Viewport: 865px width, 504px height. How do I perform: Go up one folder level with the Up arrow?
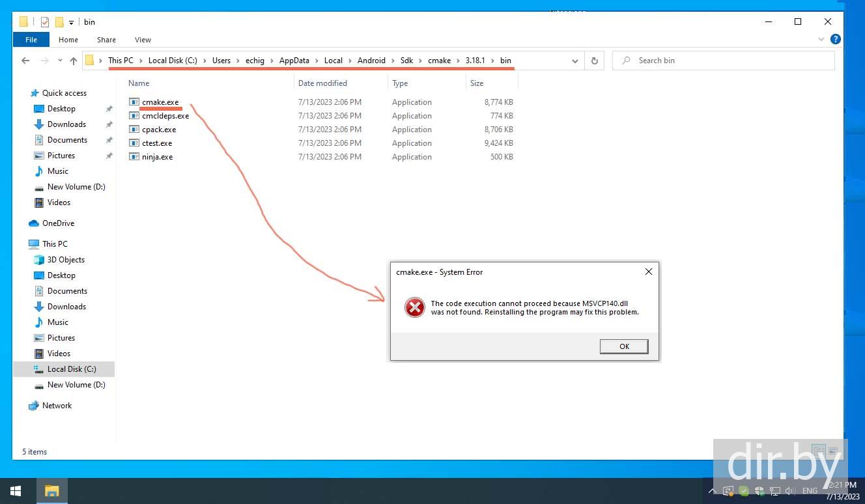click(73, 61)
